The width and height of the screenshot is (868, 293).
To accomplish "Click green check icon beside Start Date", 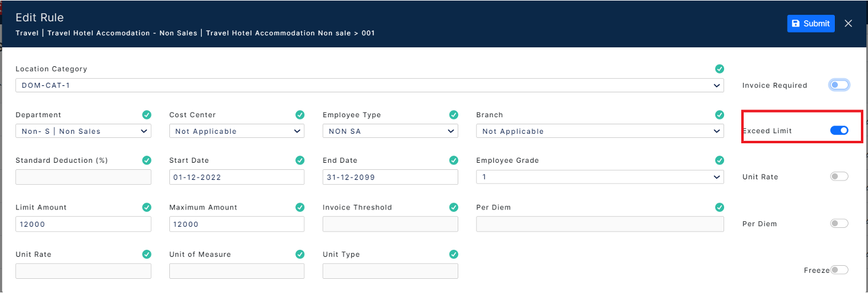I will [300, 160].
